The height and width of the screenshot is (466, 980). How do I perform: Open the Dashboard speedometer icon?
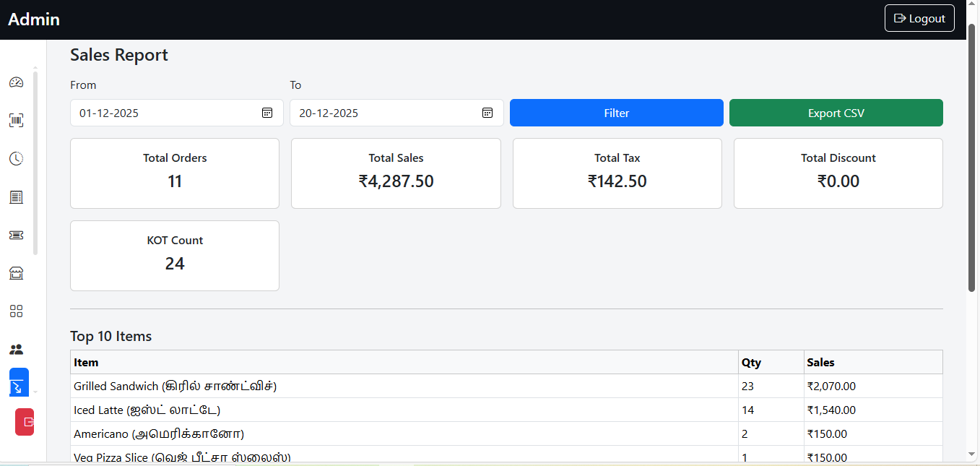(x=16, y=82)
